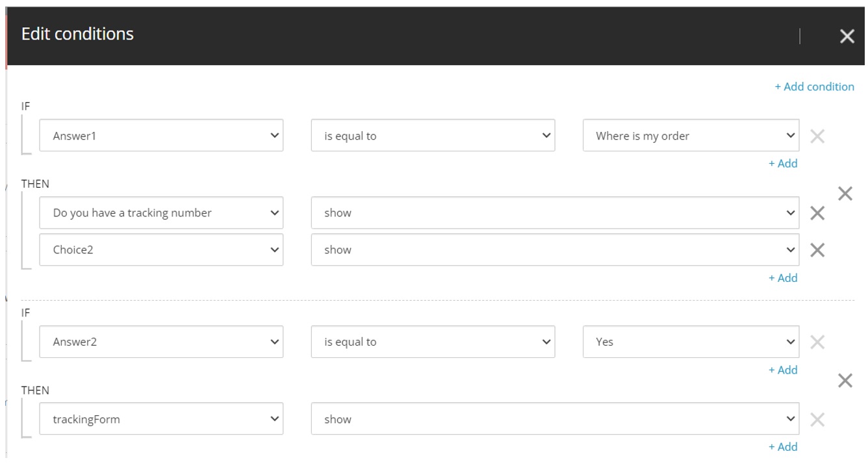Viewport: 868px width, 471px height.
Task: Click '+ Add condition' to create new rule
Action: click(815, 86)
